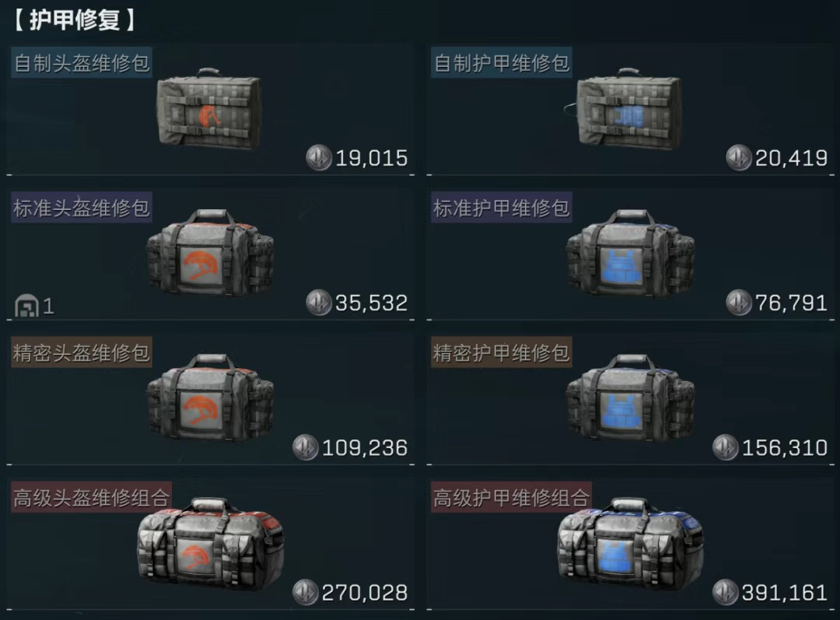Click the 270,028 price value
Screen dimensions: 840x620
point(365,594)
